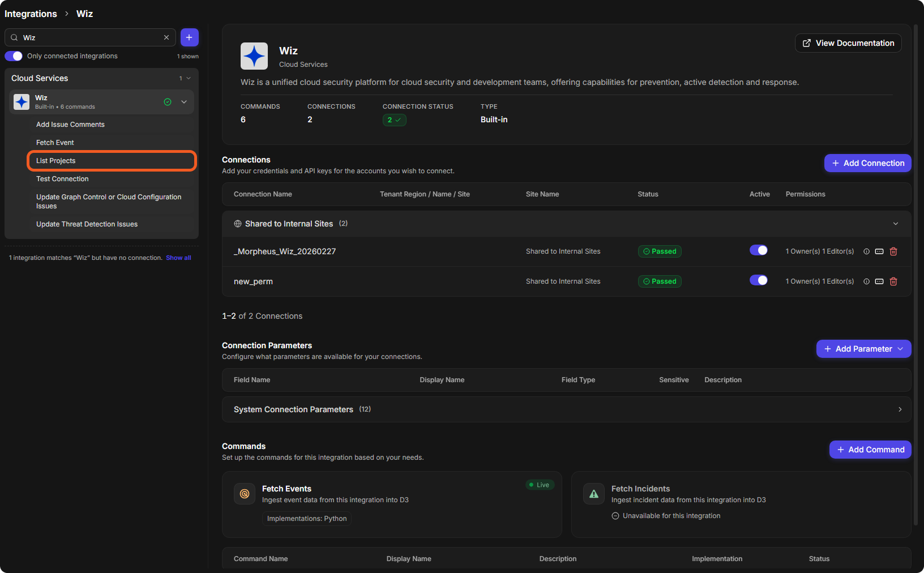Open Add Parameter dropdown
This screenshot has width=924, height=573.
[x=864, y=349]
